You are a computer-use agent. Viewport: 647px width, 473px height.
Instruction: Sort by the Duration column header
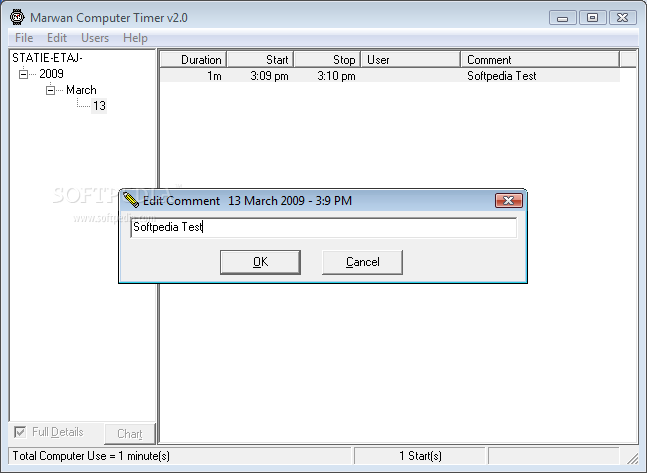(193, 59)
